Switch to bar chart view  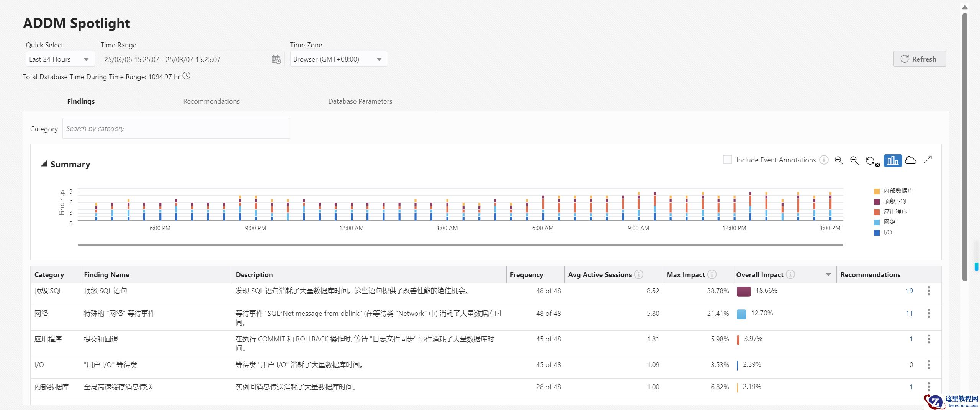[893, 160]
